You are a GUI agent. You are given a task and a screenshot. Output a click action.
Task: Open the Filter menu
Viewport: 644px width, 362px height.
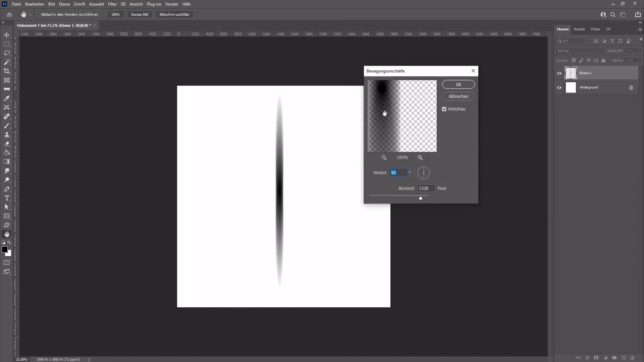point(112,4)
